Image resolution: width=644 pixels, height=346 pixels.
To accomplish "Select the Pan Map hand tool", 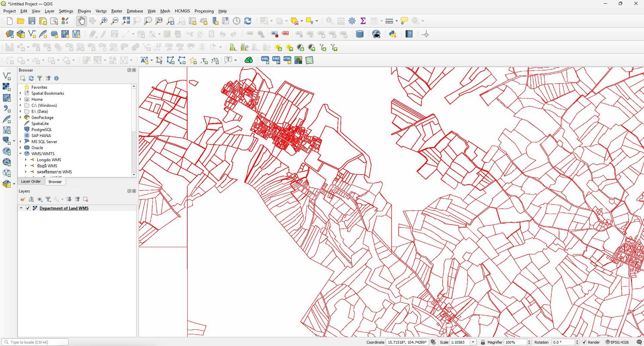I will pyautogui.click(x=81, y=21).
